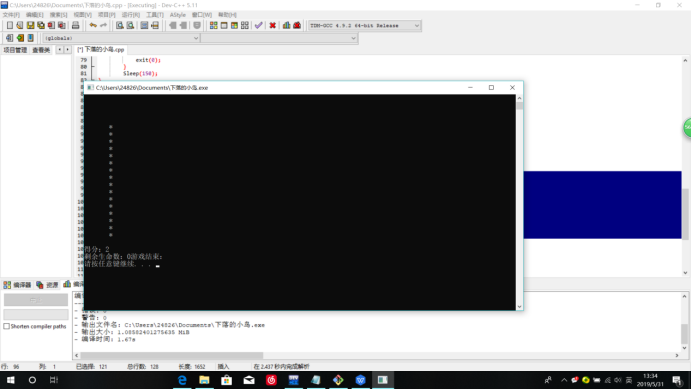
Task: Open the 运行[R] menu
Action: 131,15
